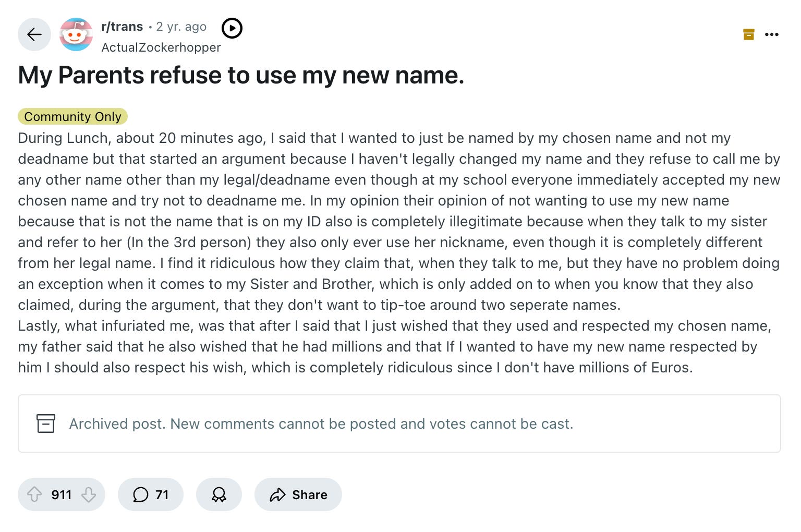The height and width of the screenshot is (532, 801).
Task: Open the three-dot overflow menu
Action: [772, 34]
